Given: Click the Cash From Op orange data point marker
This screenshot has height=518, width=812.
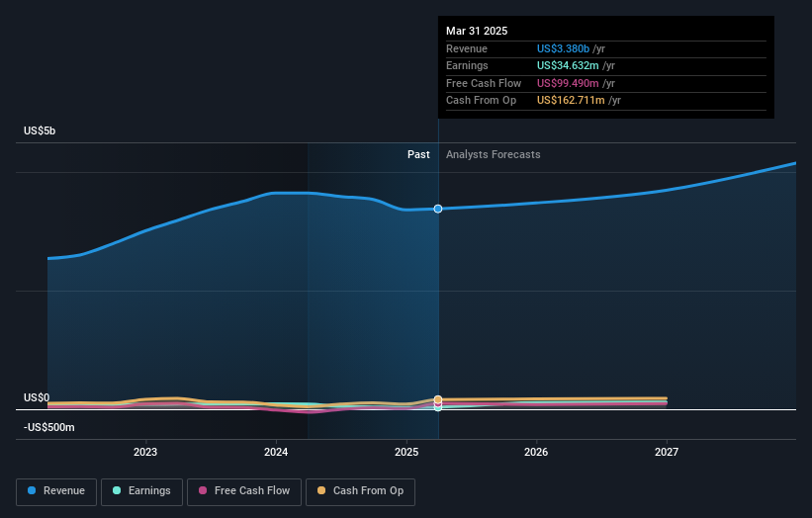Looking at the screenshot, I should point(438,399).
